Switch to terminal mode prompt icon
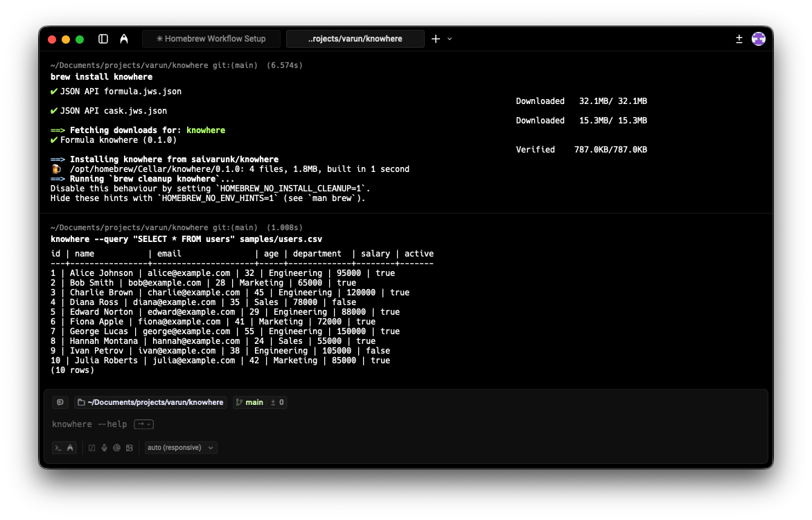The height and width of the screenshot is (520, 812). (x=58, y=448)
